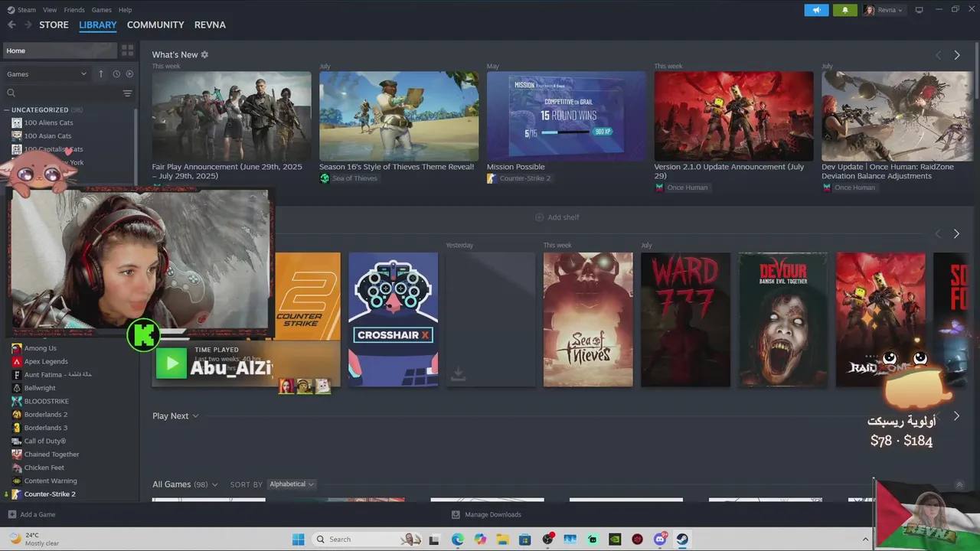Switch to the Store tab
Viewport: 980px width, 551px height.
point(54,24)
